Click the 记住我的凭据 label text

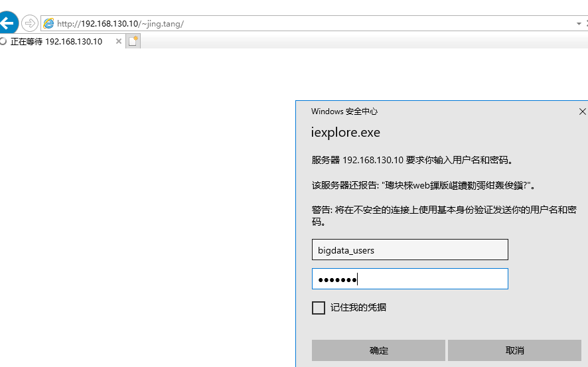click(x=358, y=307)
